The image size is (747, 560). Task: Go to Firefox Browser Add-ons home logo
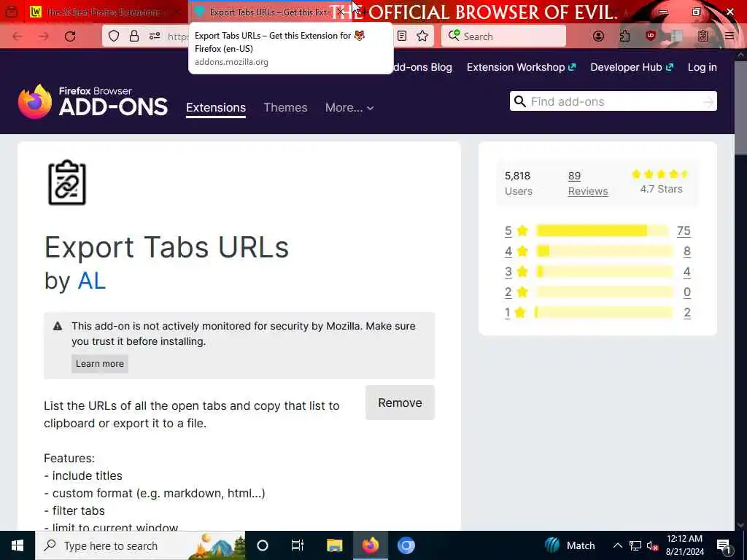93,101
